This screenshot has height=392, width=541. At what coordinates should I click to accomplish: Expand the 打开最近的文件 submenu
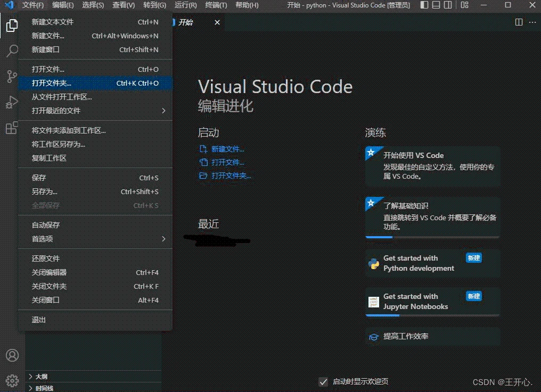click(x=95, y=111)
